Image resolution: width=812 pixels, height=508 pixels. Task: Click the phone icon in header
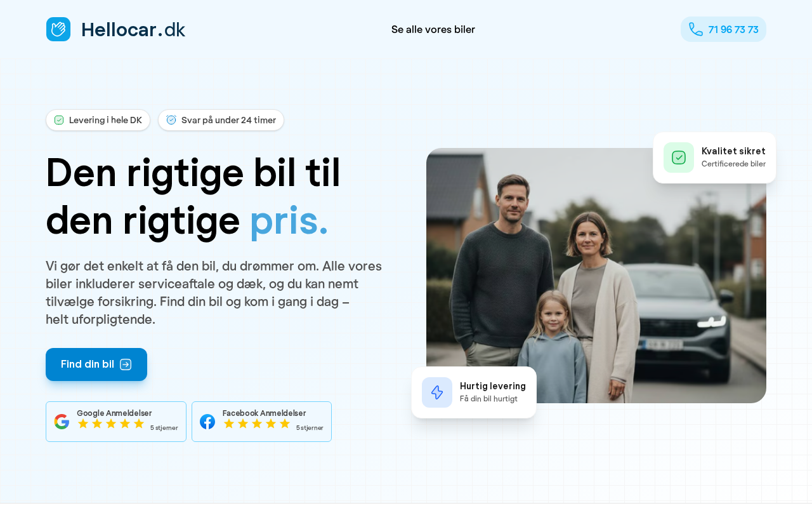[x=696, y=29]
